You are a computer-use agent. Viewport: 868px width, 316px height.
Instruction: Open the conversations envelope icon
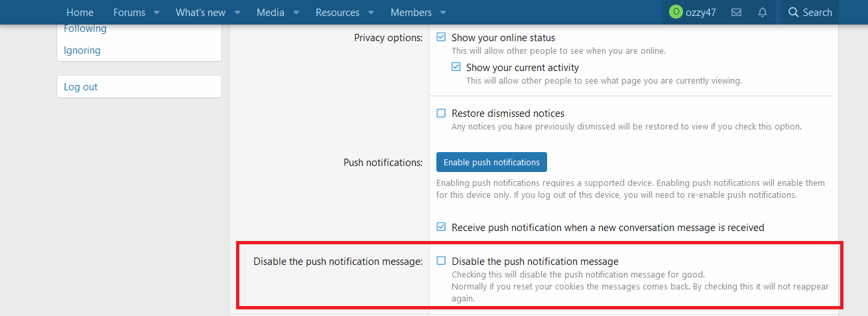coord(736,13)
